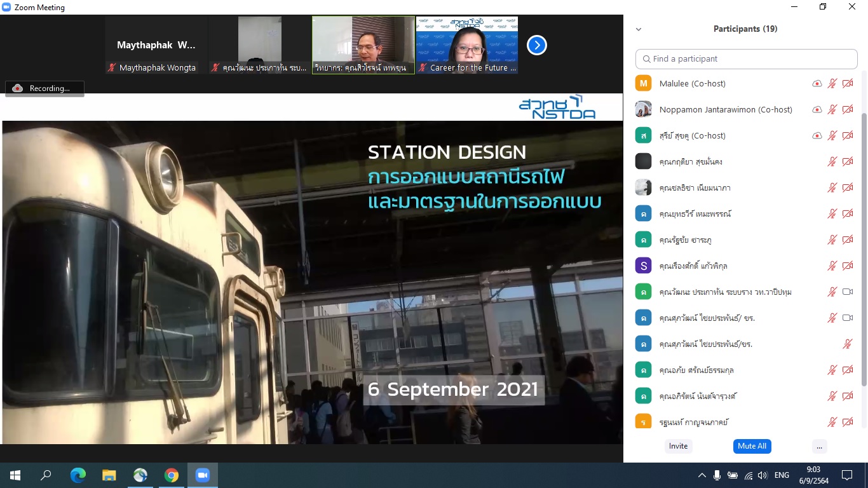Click Noppamon Jantarawimon's video-off camera icon
Viewport: 868px width, 488px height.
[x=848, y=109]
